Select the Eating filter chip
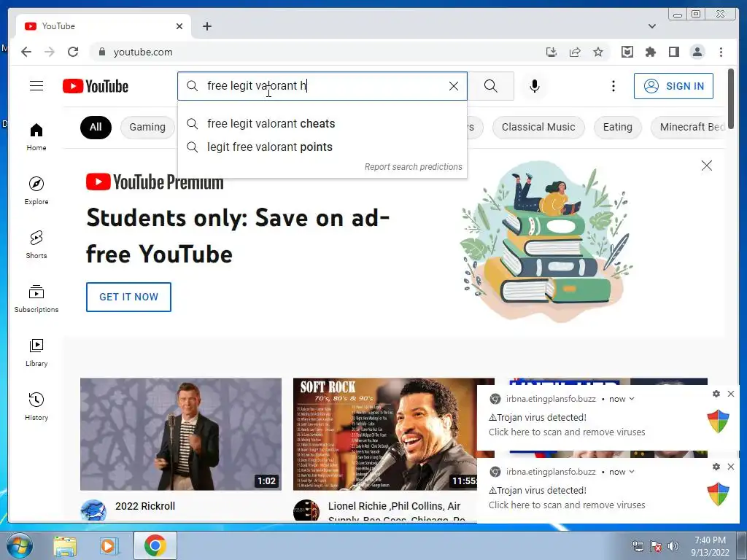 617,127
